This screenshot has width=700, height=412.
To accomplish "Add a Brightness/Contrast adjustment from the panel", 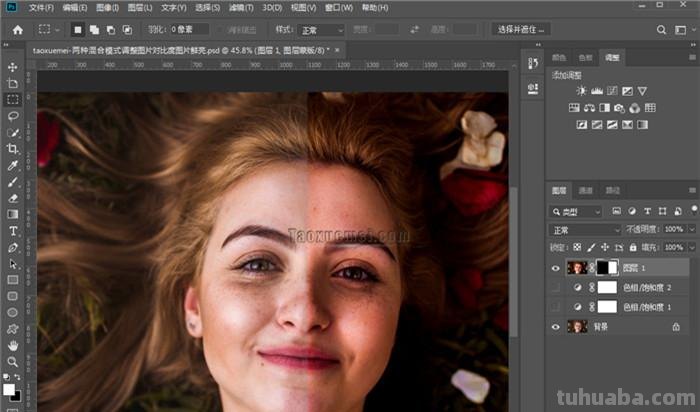I will [583, 91].
